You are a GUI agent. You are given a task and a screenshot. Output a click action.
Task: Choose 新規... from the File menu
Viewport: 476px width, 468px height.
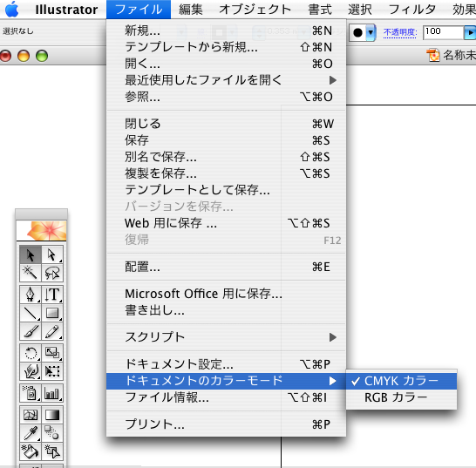click(x=226, y=31)
